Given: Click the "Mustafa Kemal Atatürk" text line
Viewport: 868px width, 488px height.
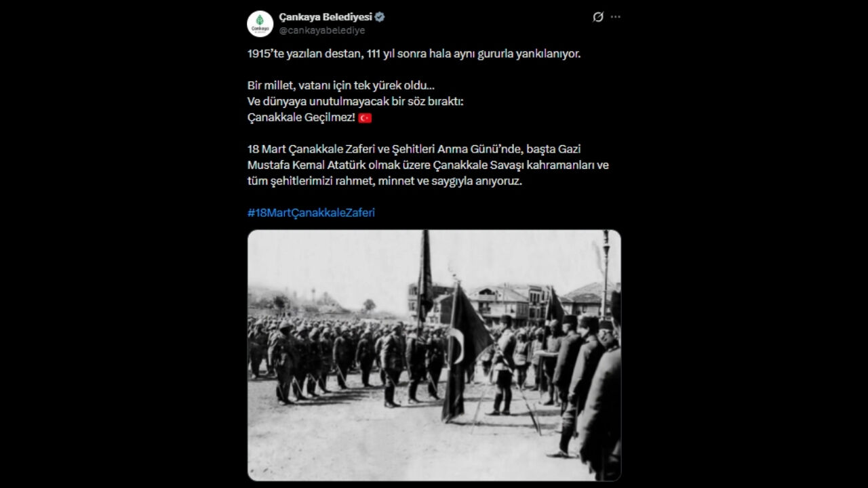Looking at the screenshot, I should (x=428, y=165).
